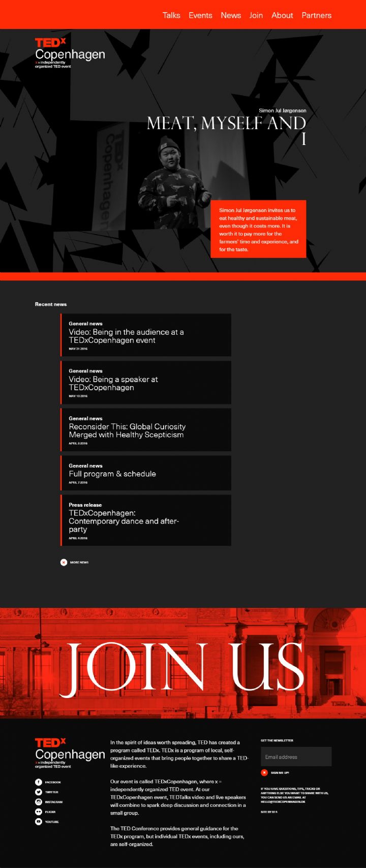Open 'Video: Being a speaker' news item
Viewport: 366px width, 868px height.
[x=146, y=382]
